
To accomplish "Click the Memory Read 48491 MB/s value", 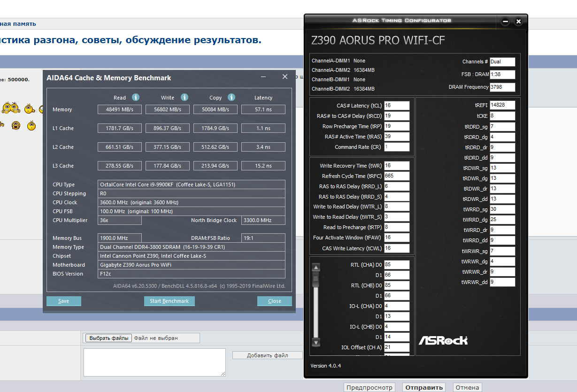I will point(120,109).
